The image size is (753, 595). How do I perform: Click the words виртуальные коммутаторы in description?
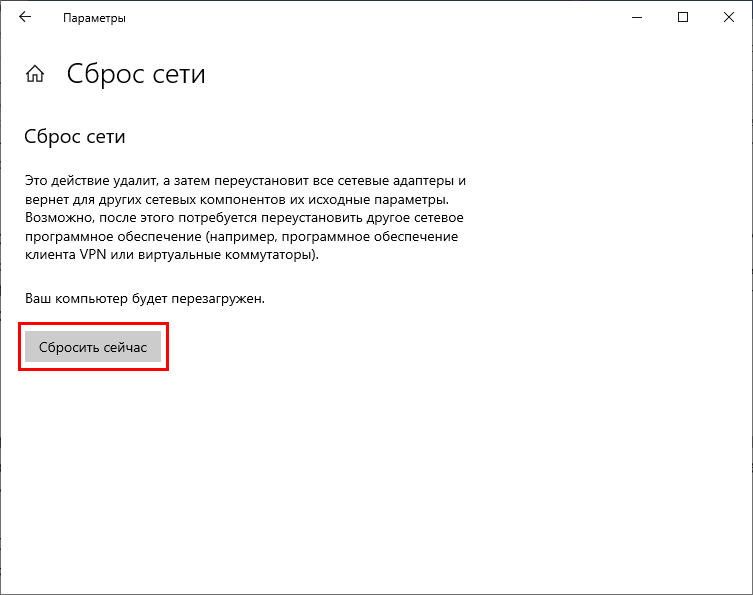[x=226, y=255]
